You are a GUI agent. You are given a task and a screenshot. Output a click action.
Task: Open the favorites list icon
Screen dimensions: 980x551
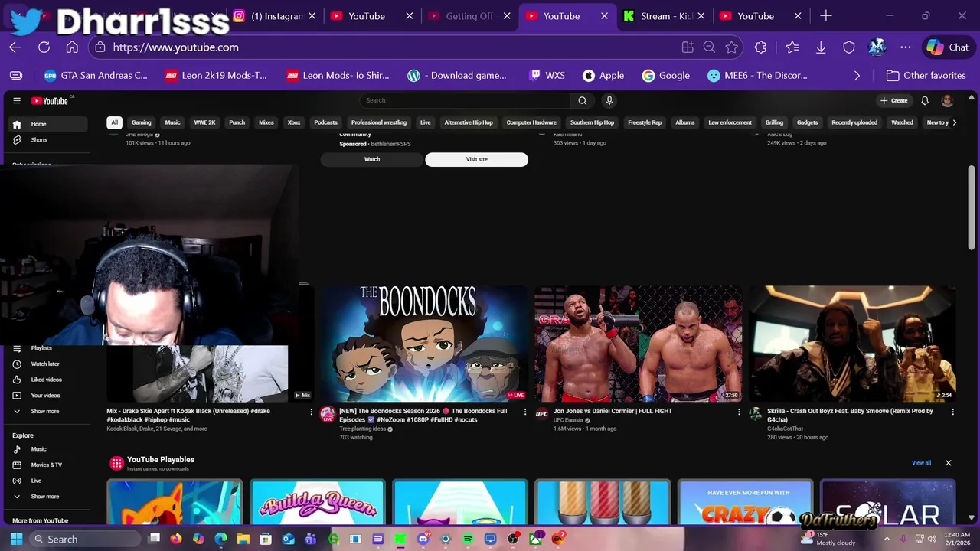click(792, 47)
